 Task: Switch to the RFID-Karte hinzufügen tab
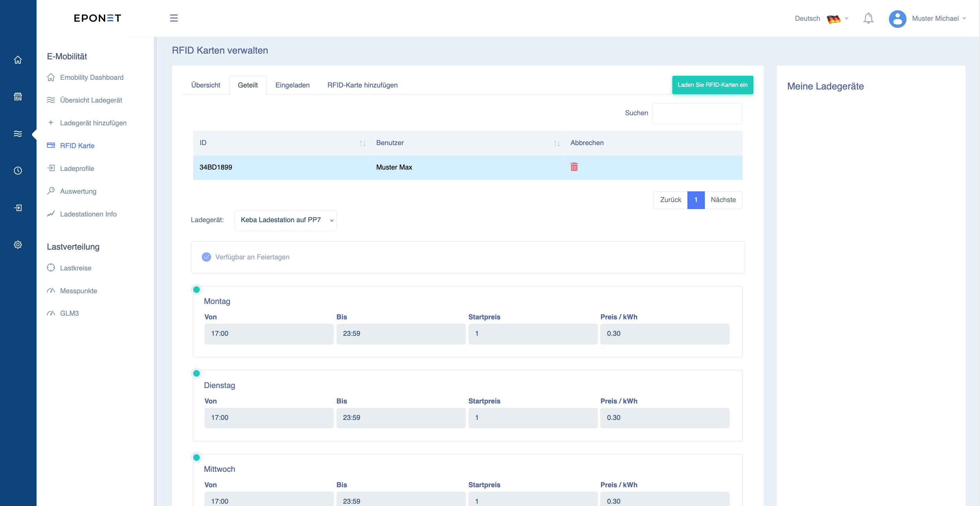click(x=362, y=85)
